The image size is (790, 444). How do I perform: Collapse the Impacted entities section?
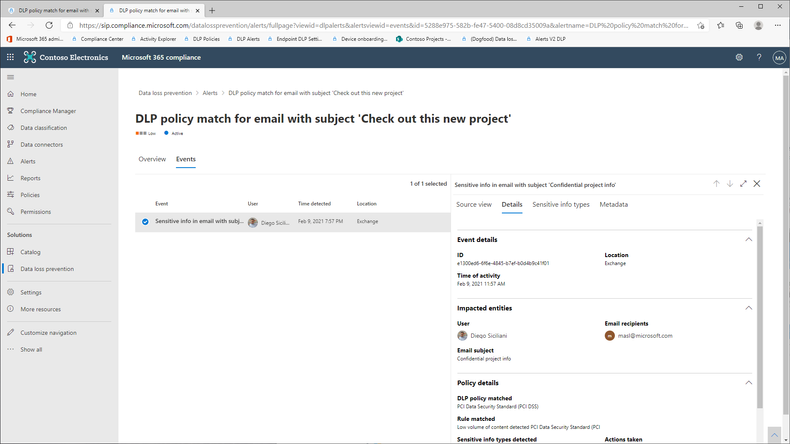[x=749, y=308]
